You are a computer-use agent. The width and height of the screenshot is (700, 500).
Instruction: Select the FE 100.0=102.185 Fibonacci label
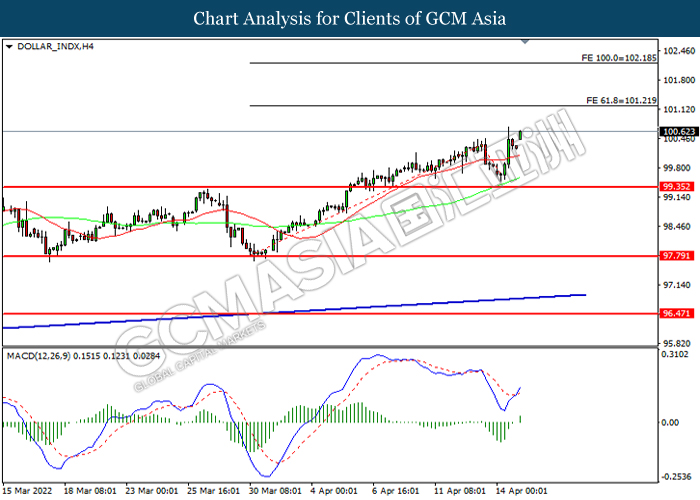click(619, 58)
